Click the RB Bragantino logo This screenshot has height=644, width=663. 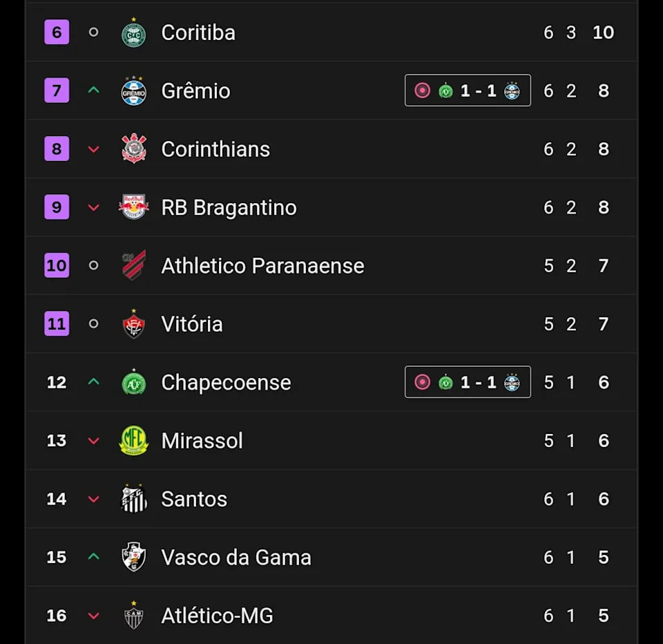(x=133, y=207)
